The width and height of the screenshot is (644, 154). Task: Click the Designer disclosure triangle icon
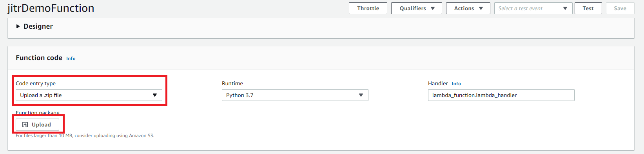[x=18, y=26]
